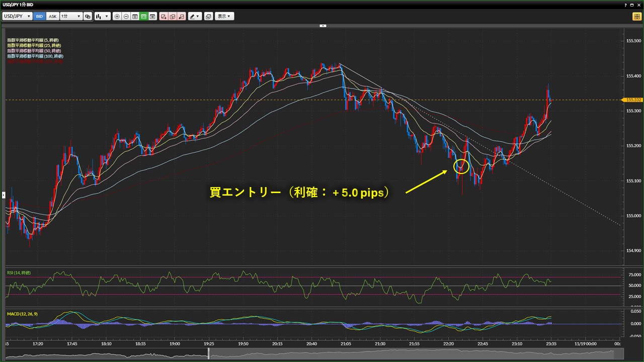644x362 pixels.
Task: Click the RSI (14, 終値) indicator label
Action: click(x=18, y=273)
